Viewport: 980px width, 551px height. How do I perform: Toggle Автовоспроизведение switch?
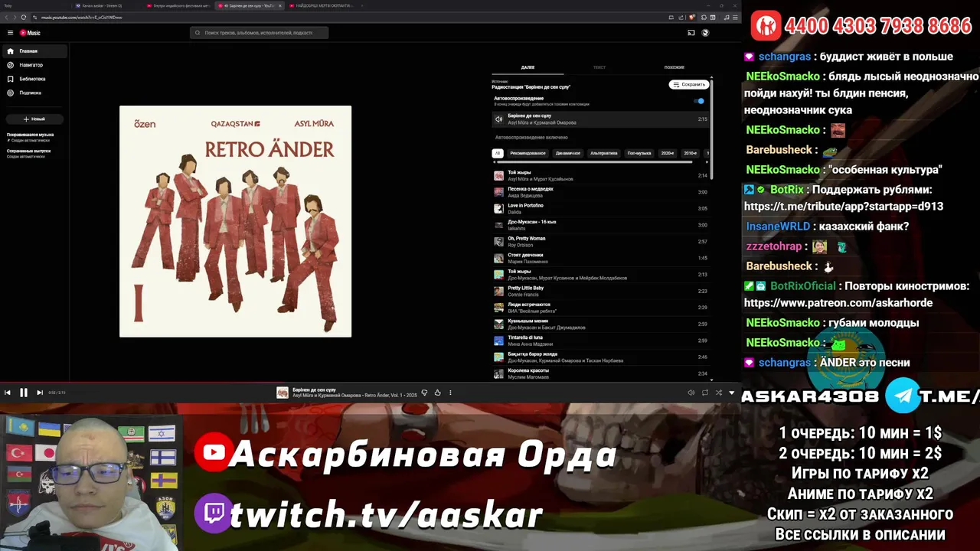tap(699, 101)
